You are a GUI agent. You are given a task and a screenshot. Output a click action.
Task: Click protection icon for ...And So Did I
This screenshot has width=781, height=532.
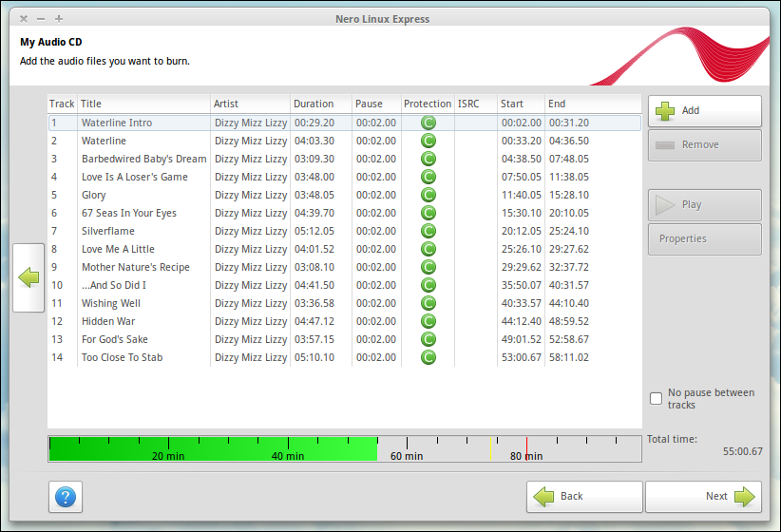point(428,285)
